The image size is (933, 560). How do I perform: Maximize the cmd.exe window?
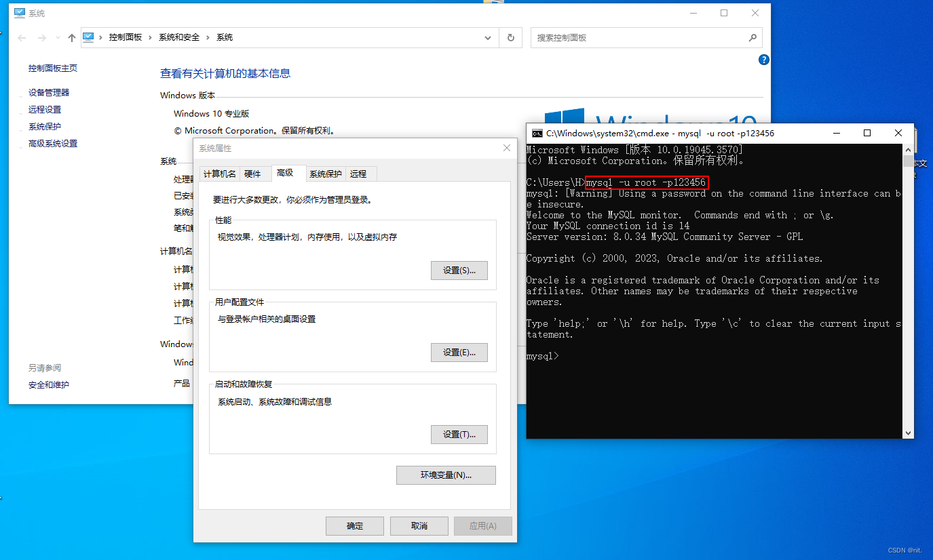(867, 134)
